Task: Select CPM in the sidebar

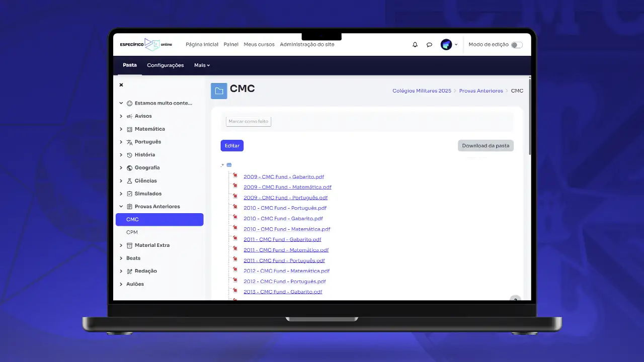Action: [x=132, y=232]
